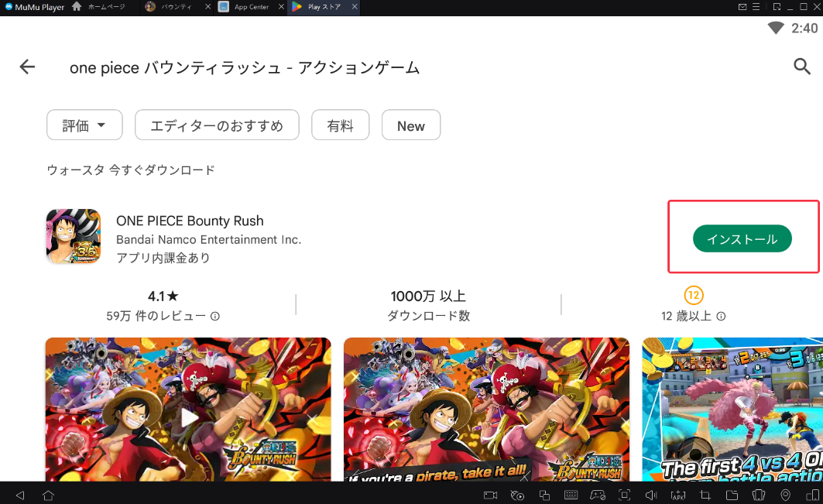Apply the New filter chip

411,125
